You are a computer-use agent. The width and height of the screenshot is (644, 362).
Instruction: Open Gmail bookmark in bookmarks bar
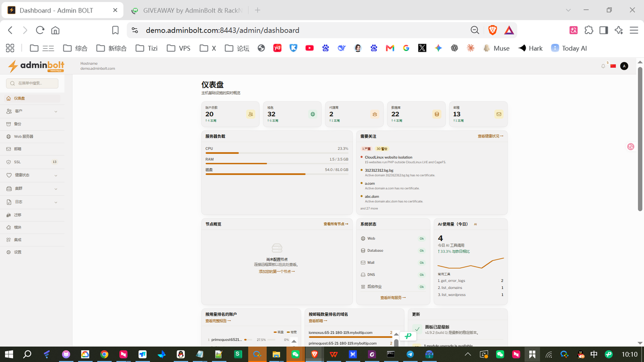pos(390,48)
